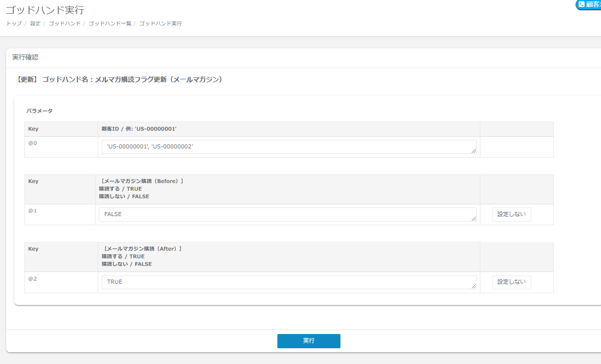
Task: Click the 実行 button
Action: pos(308,341)
